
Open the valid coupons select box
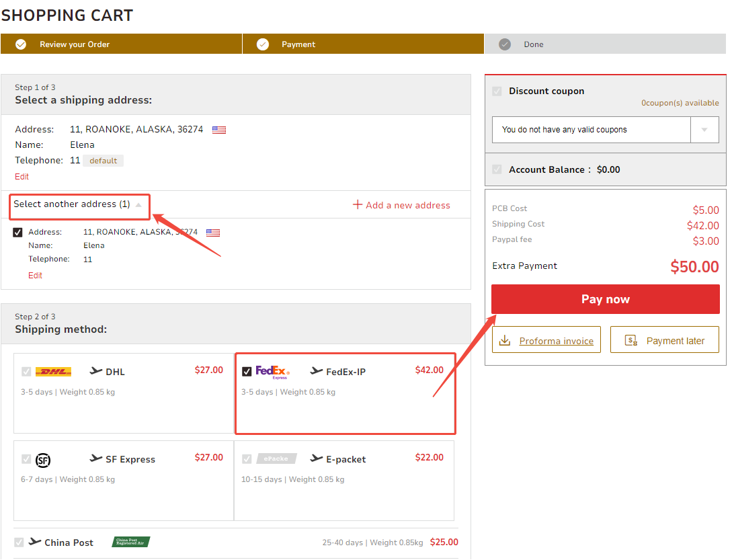pos(591,130)
